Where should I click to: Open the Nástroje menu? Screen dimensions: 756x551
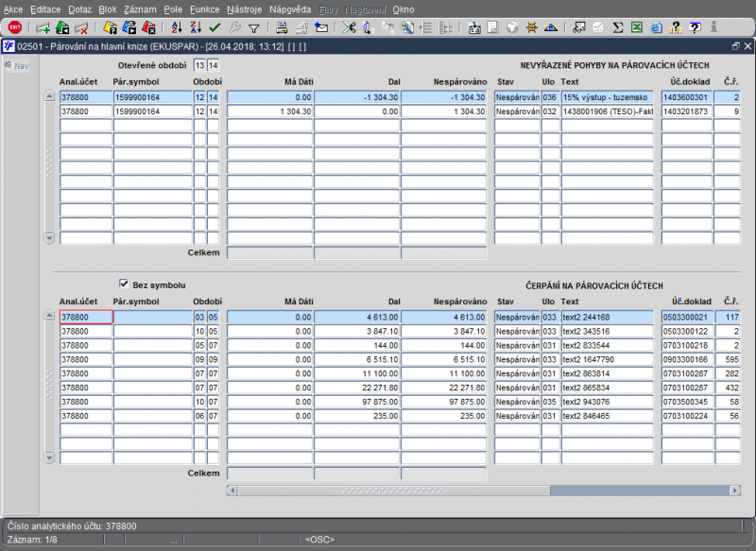[245, 9]
